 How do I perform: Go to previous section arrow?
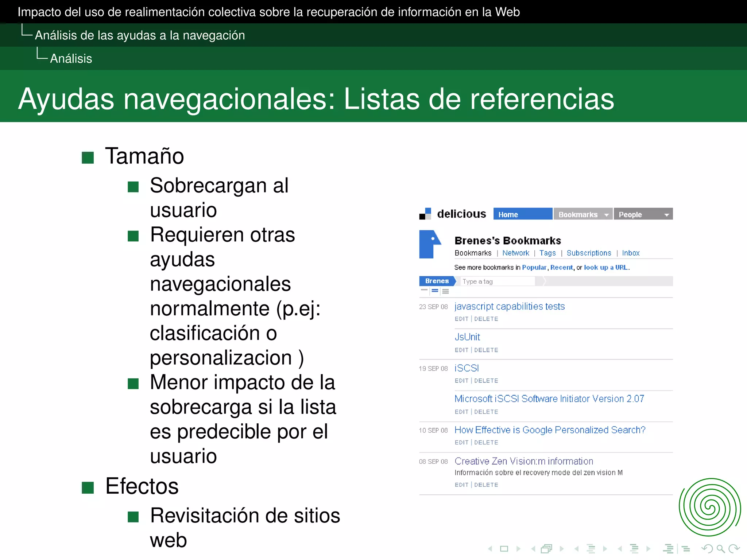[x=620, y=549]
